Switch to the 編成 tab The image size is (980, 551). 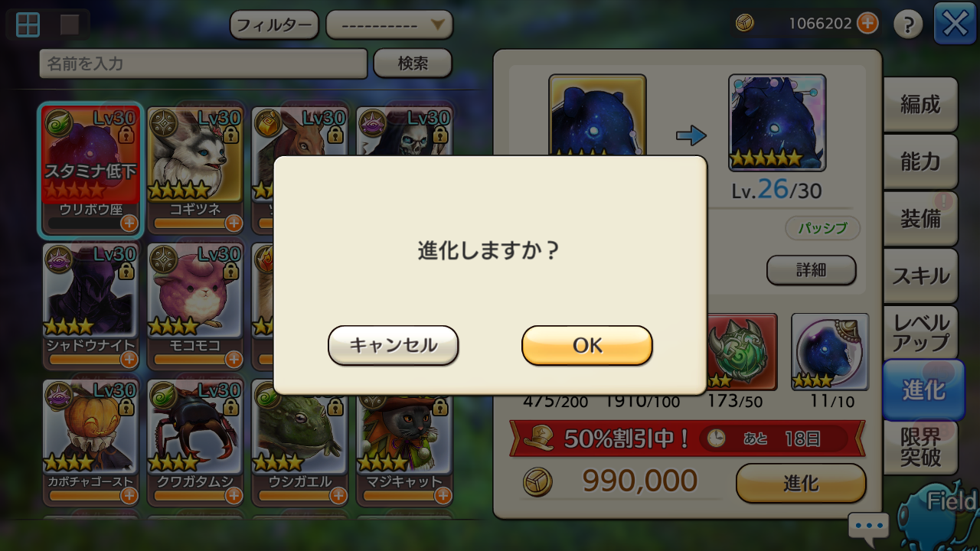click(920, 104)
